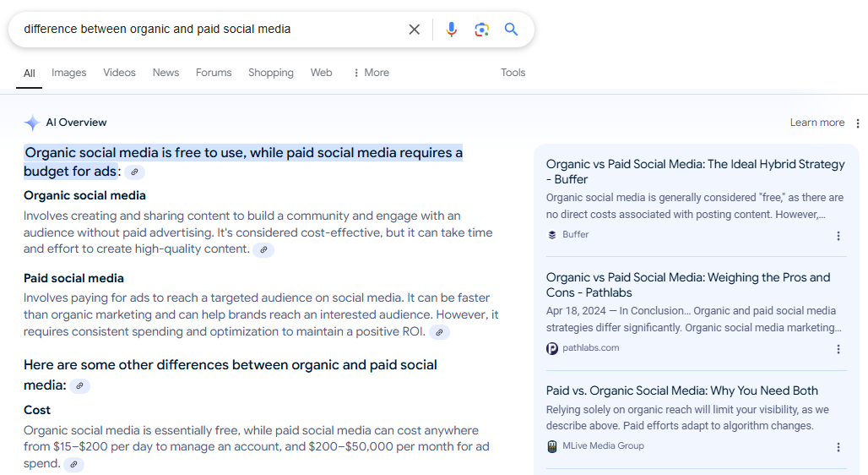The width and height of the screenshot is (868, 475).
Task: Open three-dot menu for pathlabs.com result
Action: [x=838, y=349]
